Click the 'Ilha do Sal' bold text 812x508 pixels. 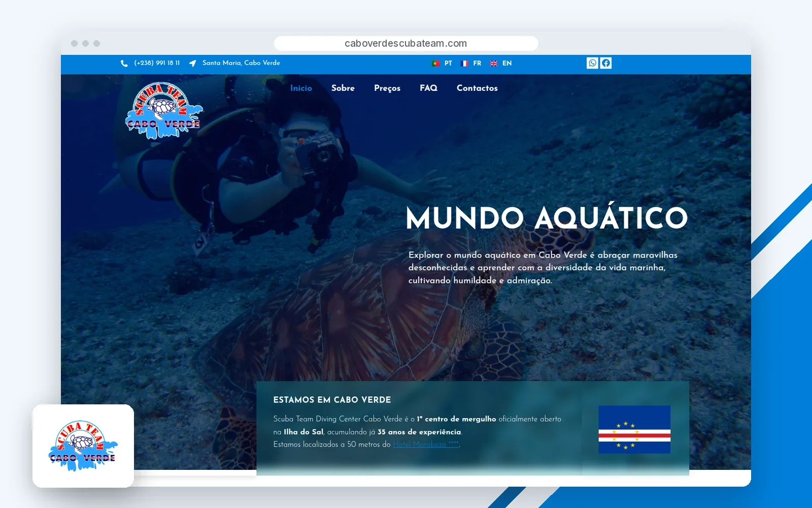point(303,432)
